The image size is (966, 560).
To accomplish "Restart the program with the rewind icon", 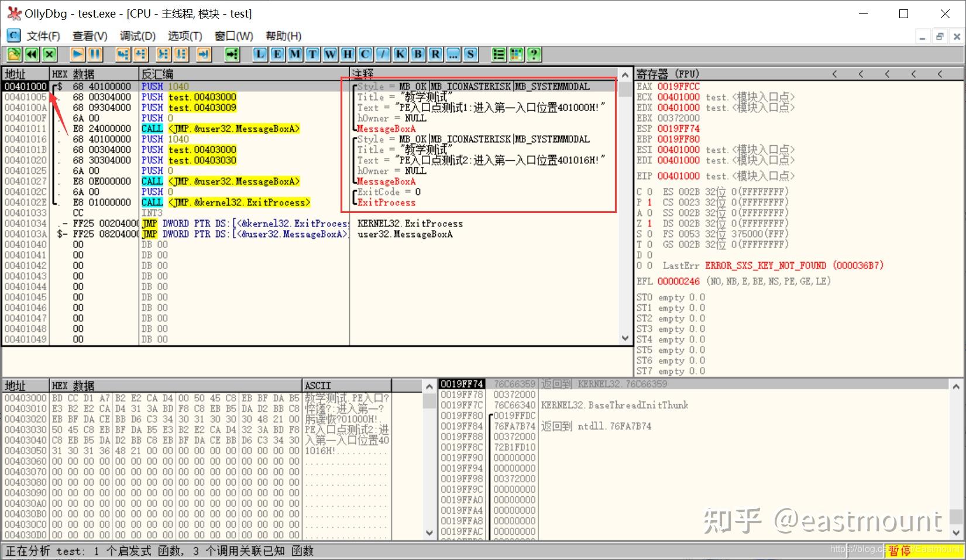I will 31,54.
